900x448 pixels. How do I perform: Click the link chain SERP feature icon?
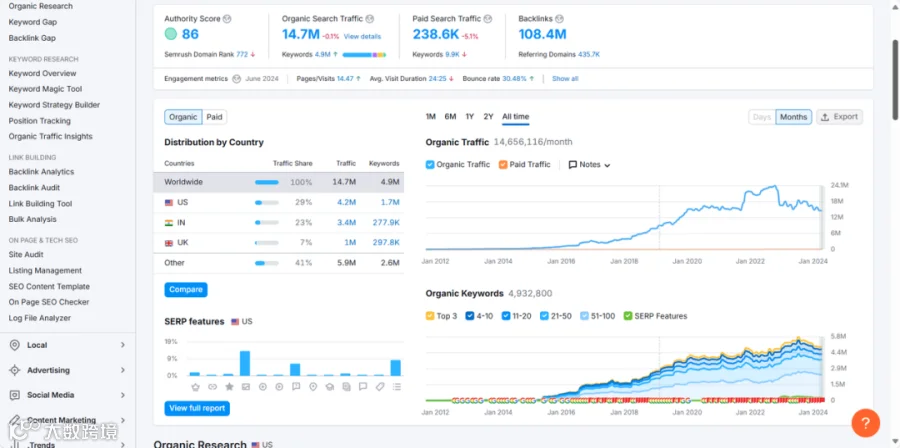pyautogui.click(x=212, y=387)
